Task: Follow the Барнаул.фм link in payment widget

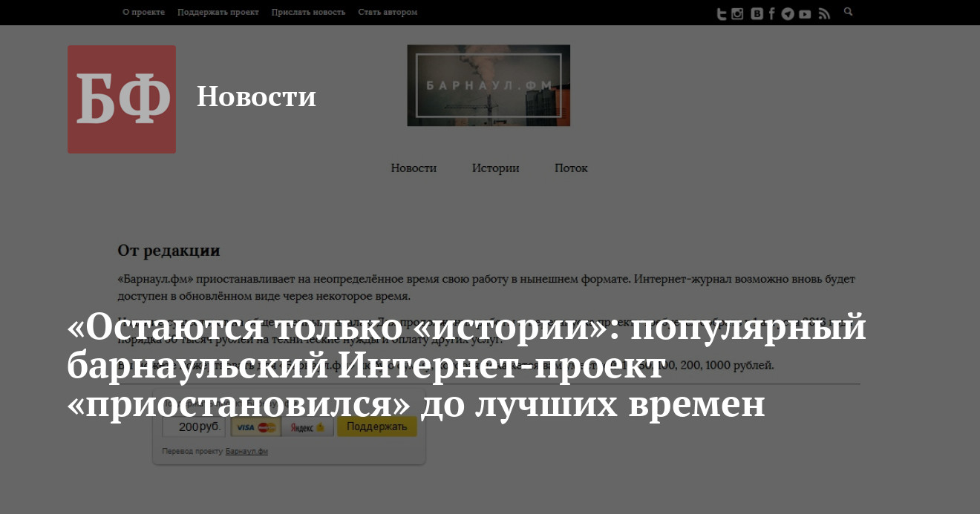Action: tap(246, 451)
